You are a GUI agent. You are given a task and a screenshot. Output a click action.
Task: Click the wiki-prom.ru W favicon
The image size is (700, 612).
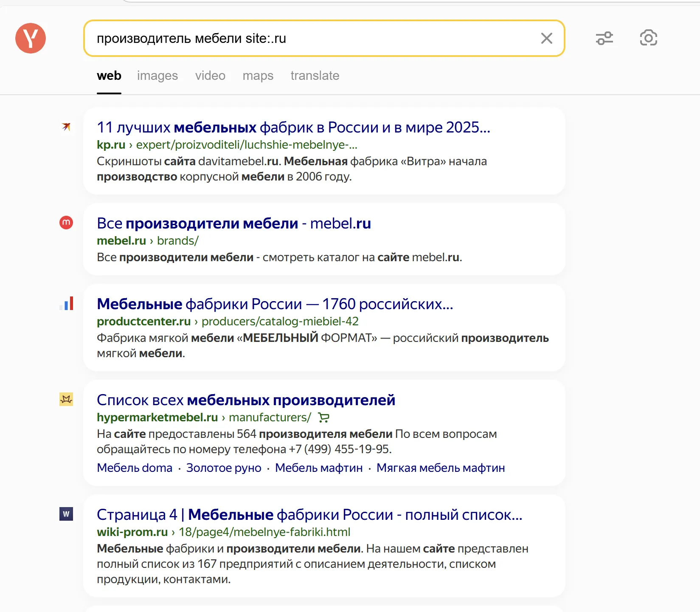66,514
